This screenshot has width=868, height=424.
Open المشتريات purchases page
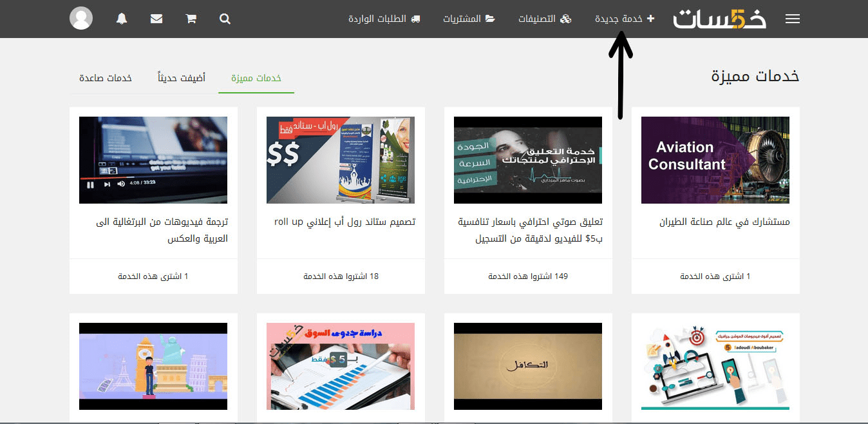click(469, 19)
